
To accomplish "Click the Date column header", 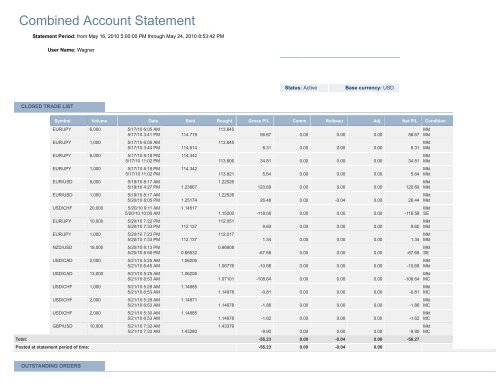I will click(x=153, y=121).
